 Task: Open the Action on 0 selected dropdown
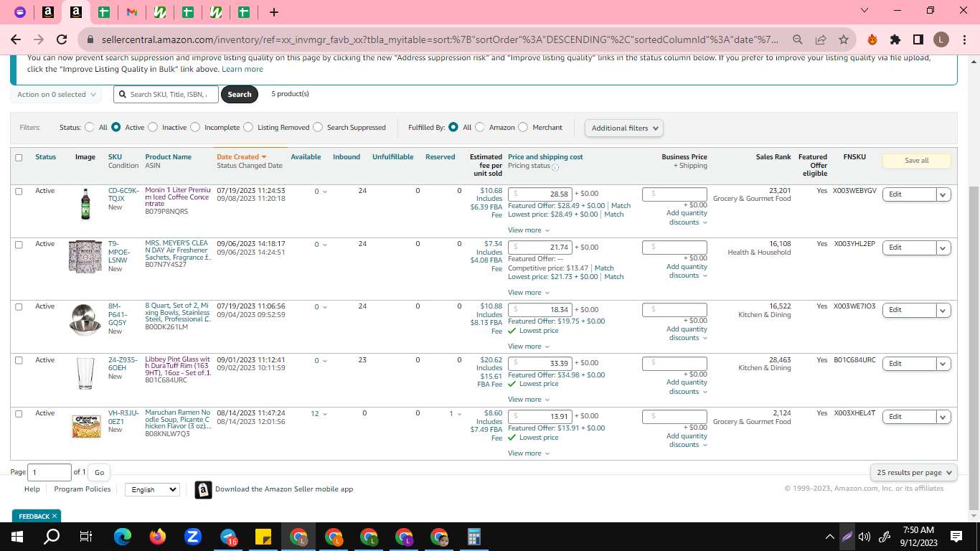pos(56,94)
